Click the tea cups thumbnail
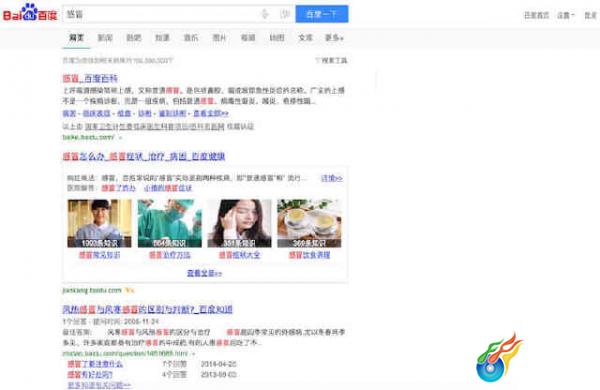Image resolution: width=600 pixels, height=390 pixels. 309,223
